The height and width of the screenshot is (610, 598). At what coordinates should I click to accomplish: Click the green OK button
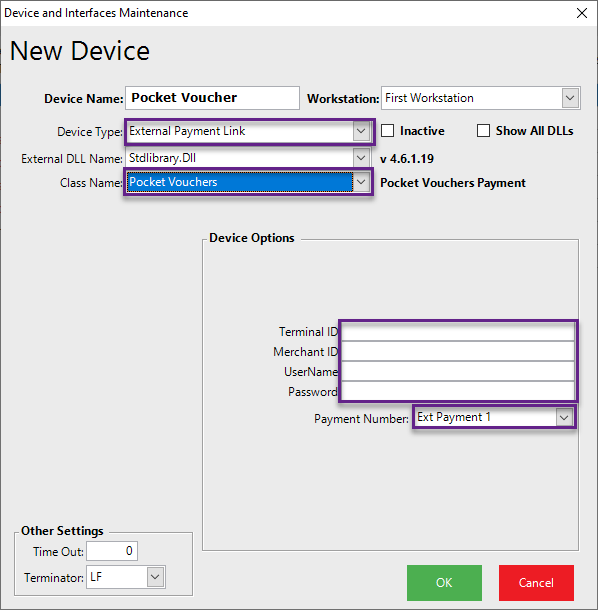[x=444, y=583]
